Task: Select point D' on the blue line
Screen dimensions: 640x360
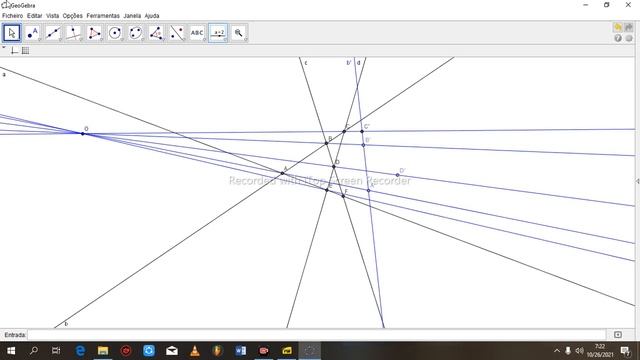Action: (398, 175)
